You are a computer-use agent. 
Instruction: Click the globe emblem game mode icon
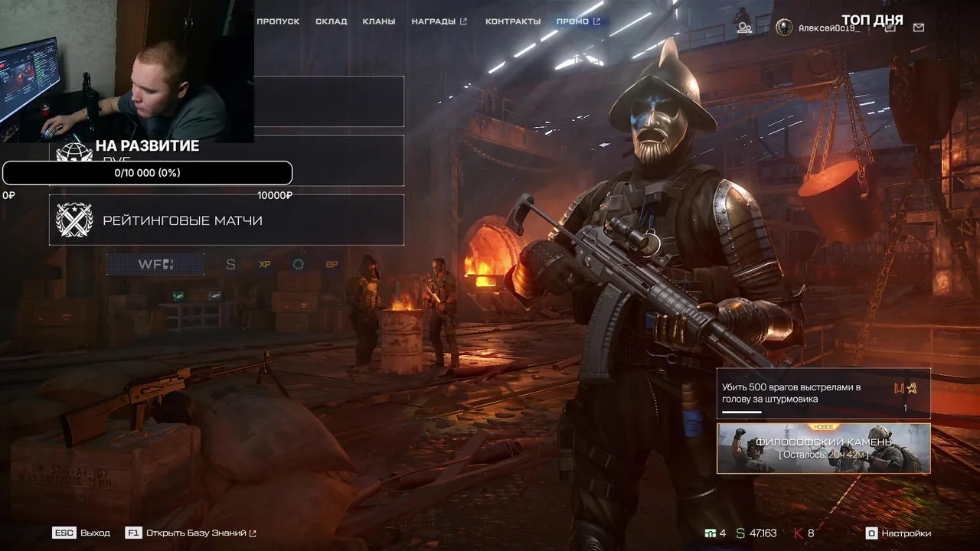(74, 152)
